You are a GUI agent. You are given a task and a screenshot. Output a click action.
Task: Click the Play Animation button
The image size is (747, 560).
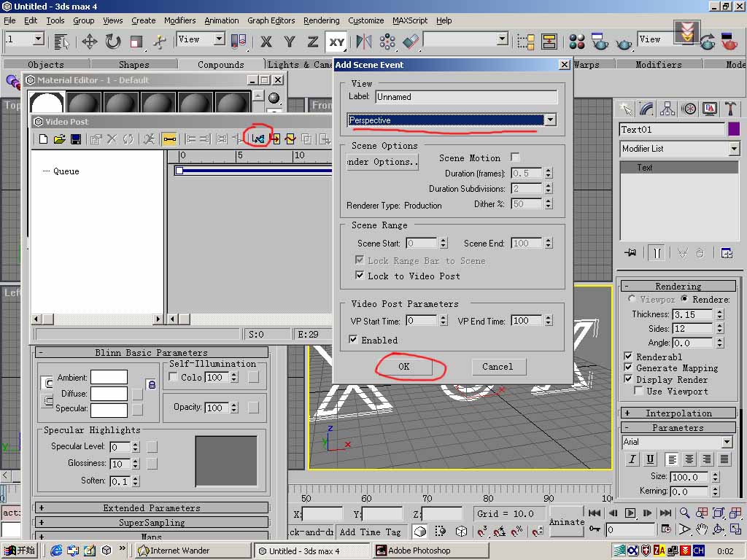pyautogui.click(x=630, y=513)
